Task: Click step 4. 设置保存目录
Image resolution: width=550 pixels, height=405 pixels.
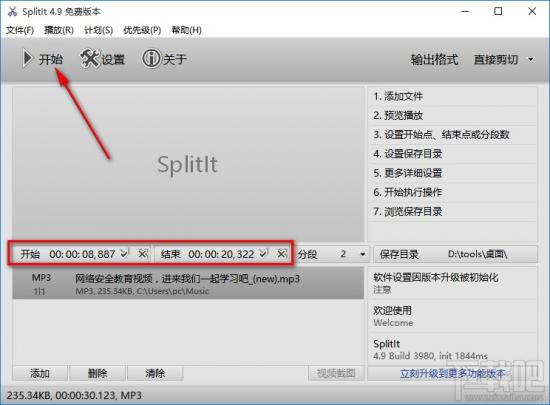Action: [452, 154]
